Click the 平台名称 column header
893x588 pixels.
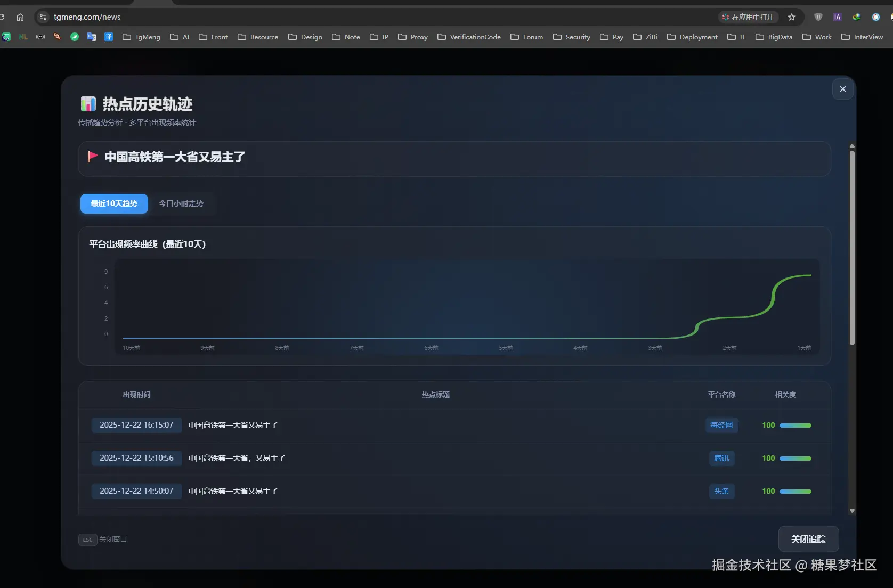(x=721, y=395)
